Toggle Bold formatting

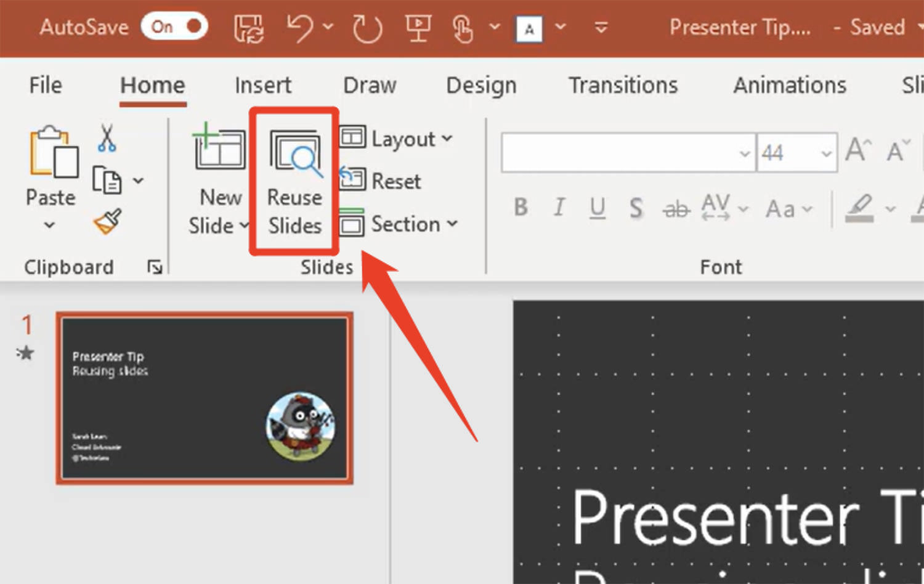521,208
